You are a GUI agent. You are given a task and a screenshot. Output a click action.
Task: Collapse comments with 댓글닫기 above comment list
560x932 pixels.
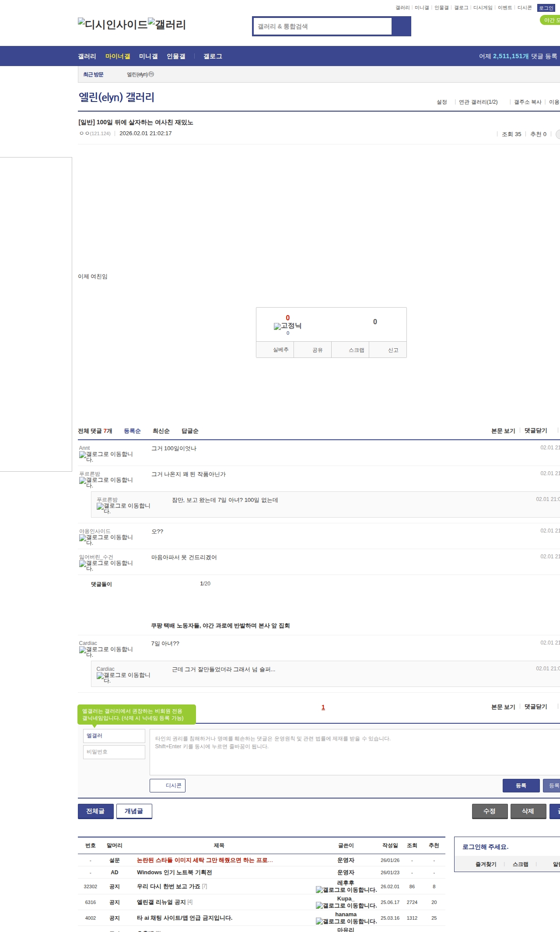coord(535,431)
